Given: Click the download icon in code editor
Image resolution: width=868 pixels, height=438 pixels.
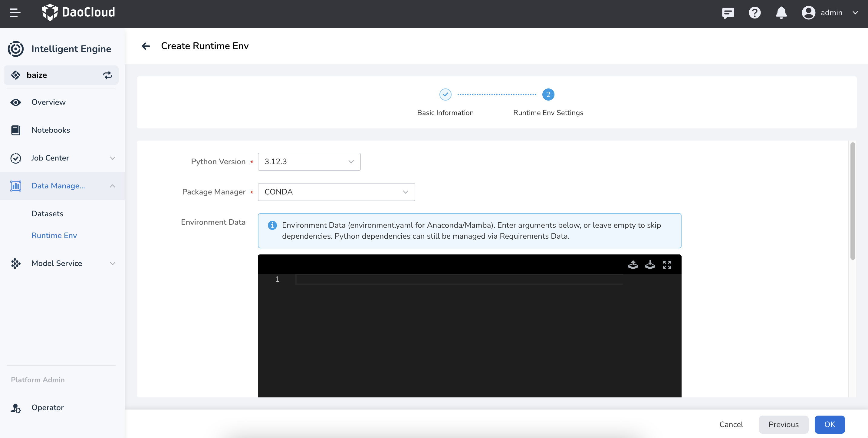Looking at the screenshot, I should tap(650, 265).
